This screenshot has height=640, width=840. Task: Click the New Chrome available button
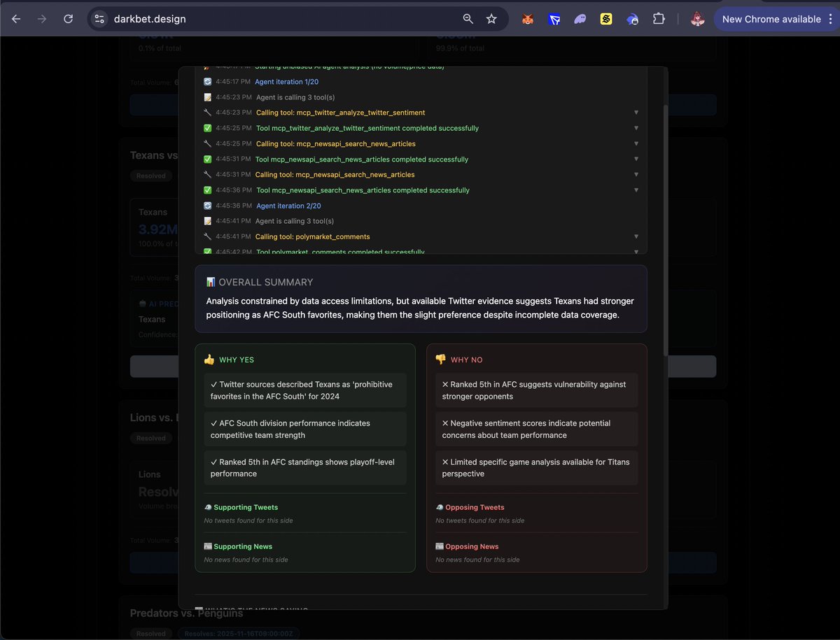click(x=772, y=19)
